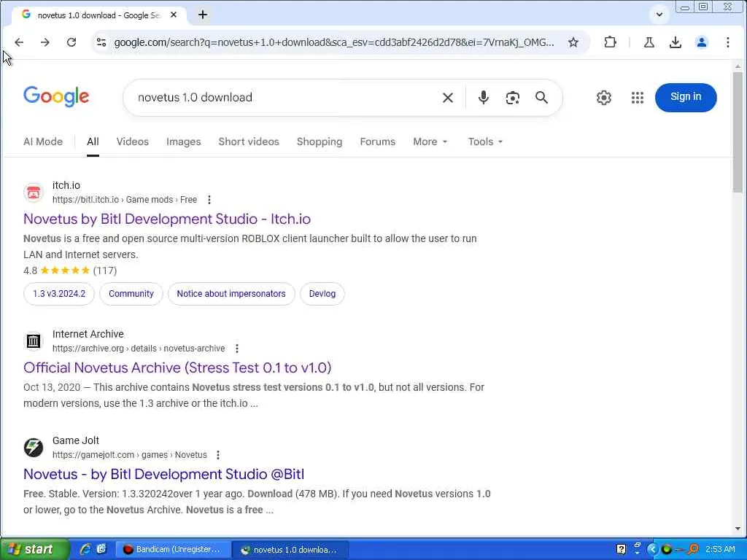Close the novetus 1.0 download tab

[174, 15]
